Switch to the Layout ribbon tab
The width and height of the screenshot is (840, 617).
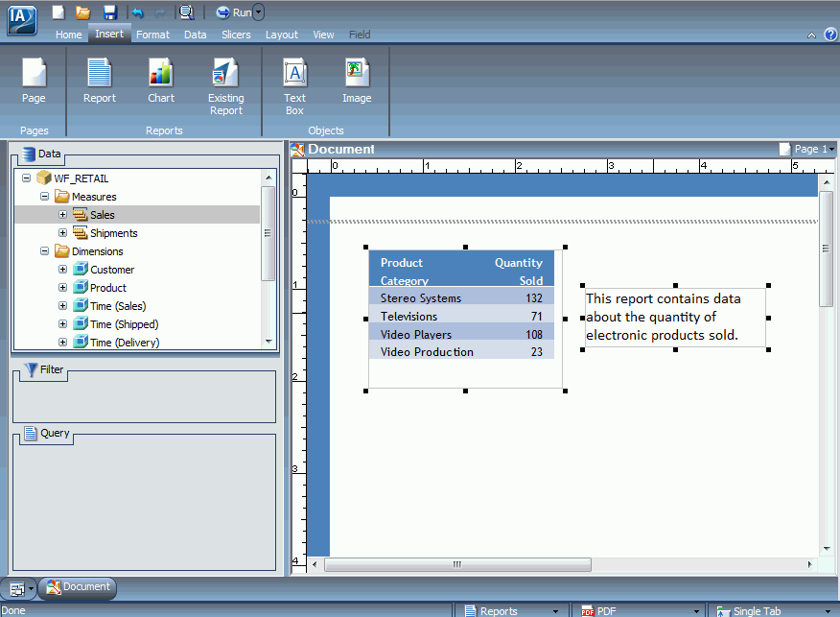pos(282,35)
